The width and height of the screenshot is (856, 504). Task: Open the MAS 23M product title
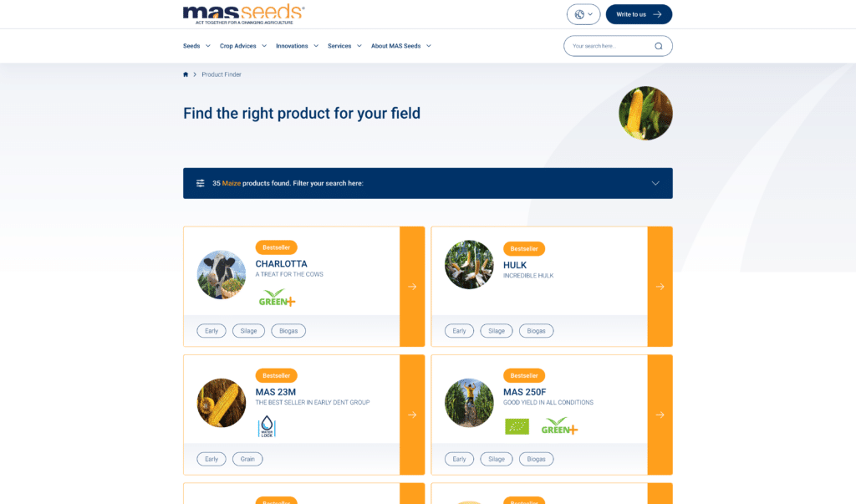(276, 392)
